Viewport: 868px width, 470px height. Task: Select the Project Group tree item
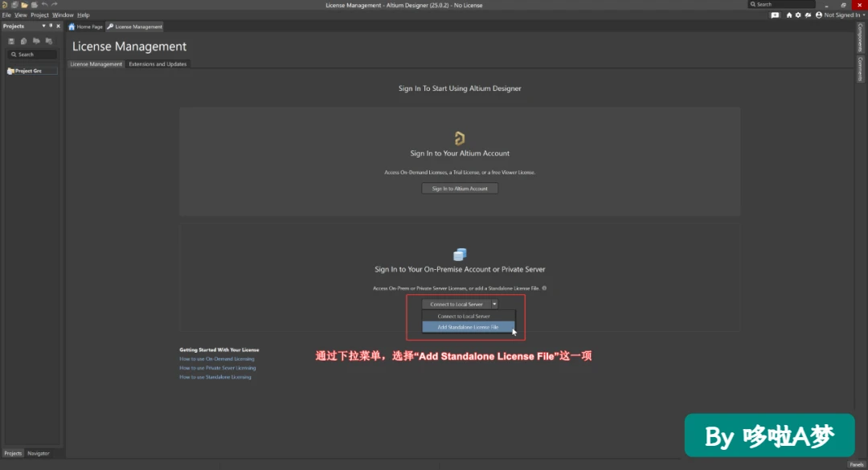click(32, 71)
